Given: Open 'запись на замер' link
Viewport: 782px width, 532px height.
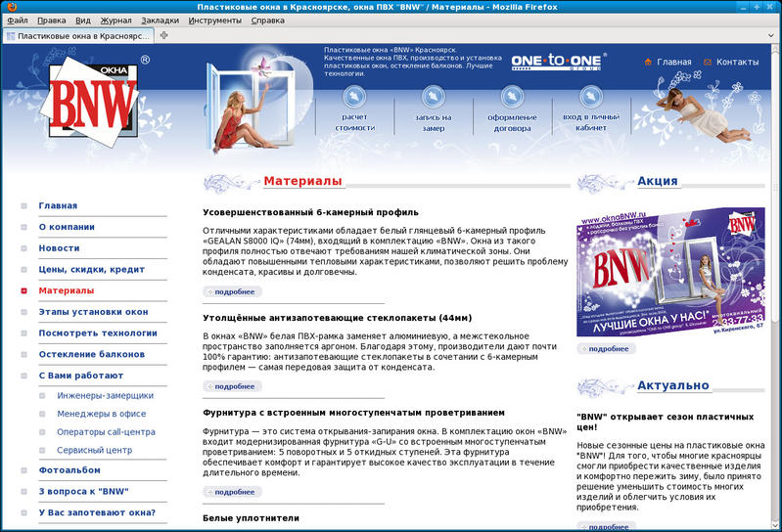Looking at the screenshot, I should pyautogui.click(x=434, y=122).
